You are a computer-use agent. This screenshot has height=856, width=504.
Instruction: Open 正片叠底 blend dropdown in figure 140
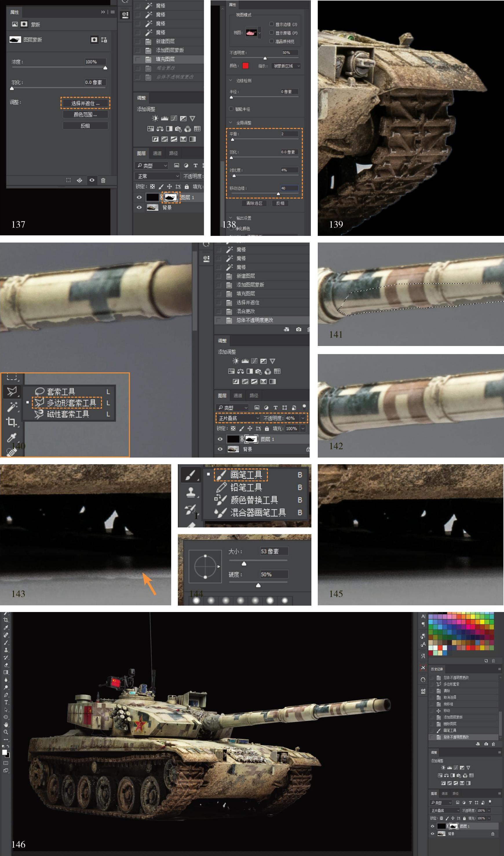[x=238, y=418]
